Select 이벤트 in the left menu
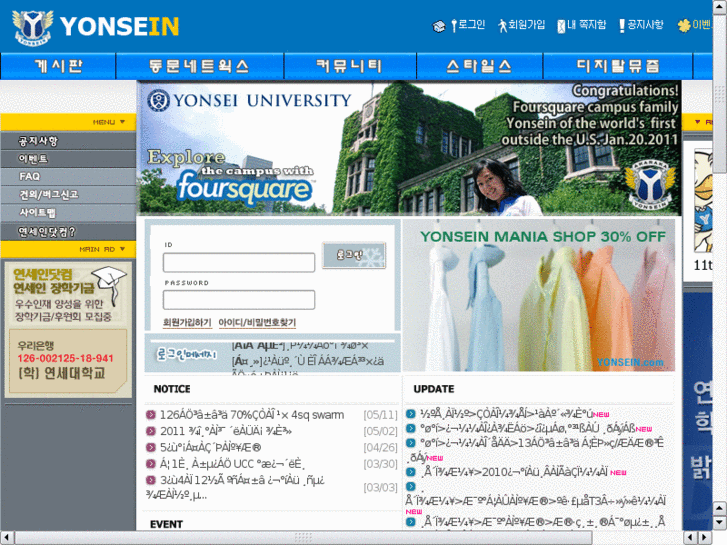The image size is (727, 545). tap(68, 159)
